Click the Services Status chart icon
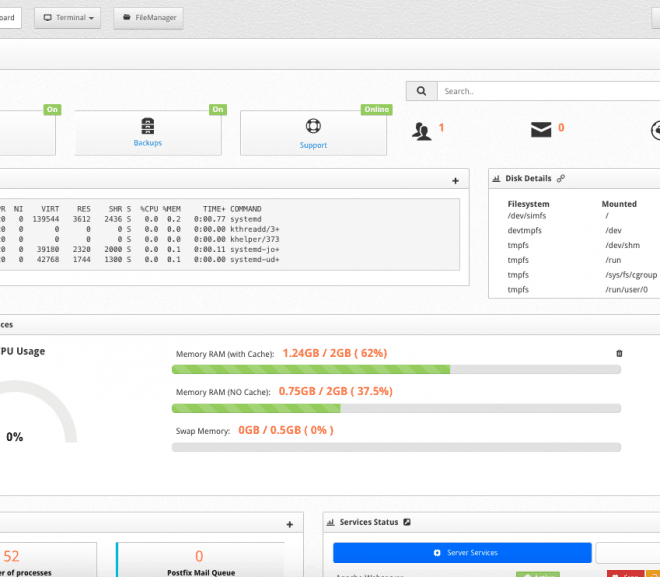 (330, 522)
